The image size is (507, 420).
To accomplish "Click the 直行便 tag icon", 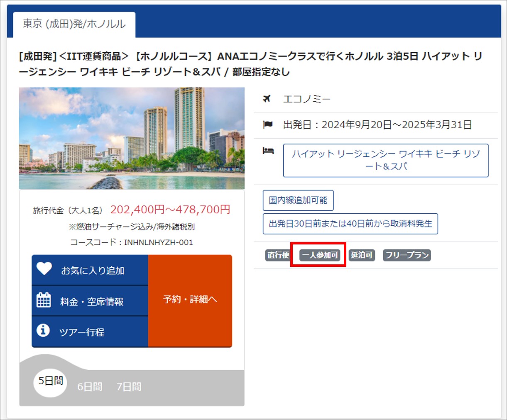I will 277,256.
